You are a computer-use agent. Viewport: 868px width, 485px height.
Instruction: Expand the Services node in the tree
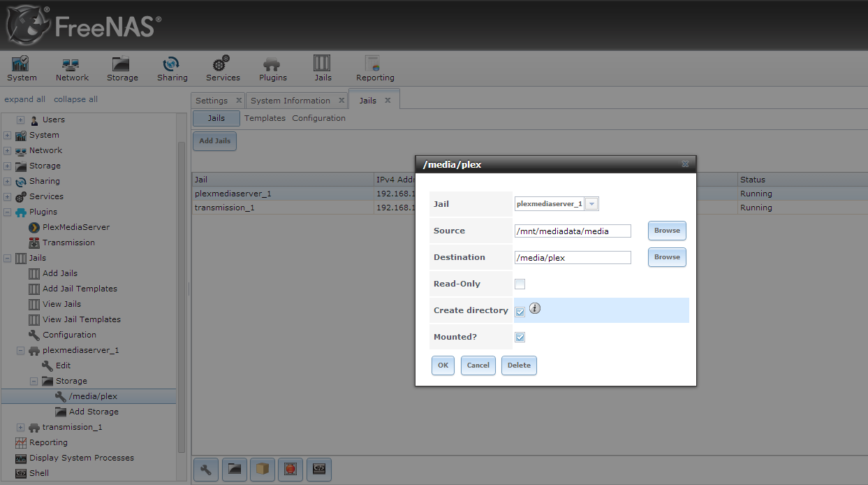[x=7, y=197]
